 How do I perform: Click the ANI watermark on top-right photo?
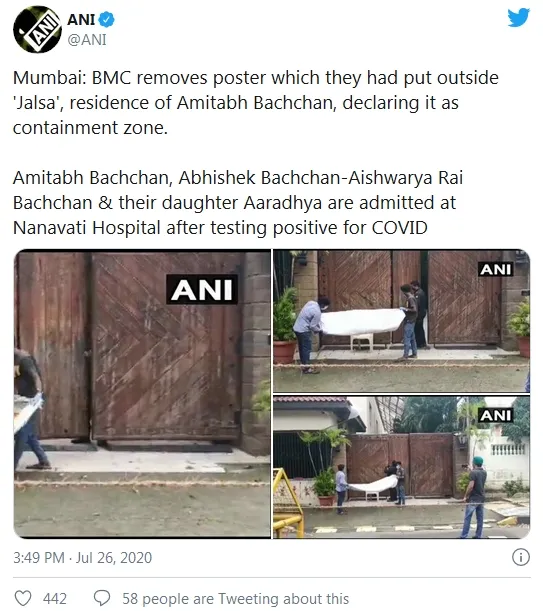pos(495,269)
